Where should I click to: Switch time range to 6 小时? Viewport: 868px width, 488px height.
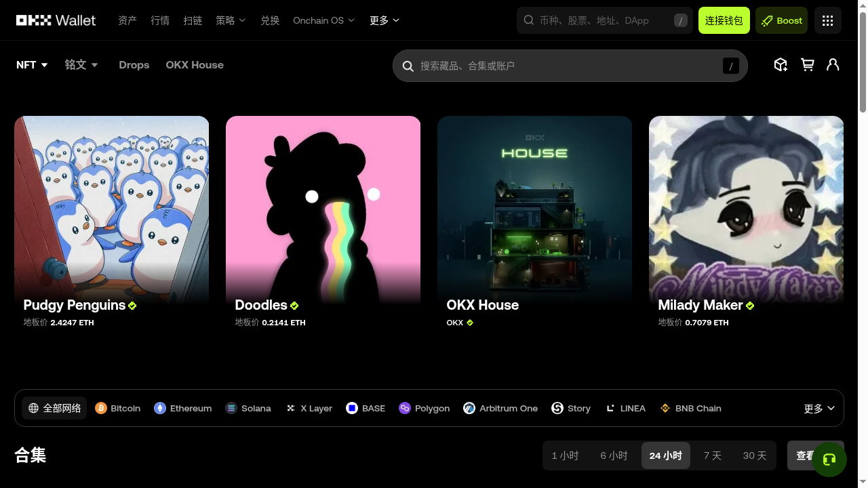tap(614, 455)
